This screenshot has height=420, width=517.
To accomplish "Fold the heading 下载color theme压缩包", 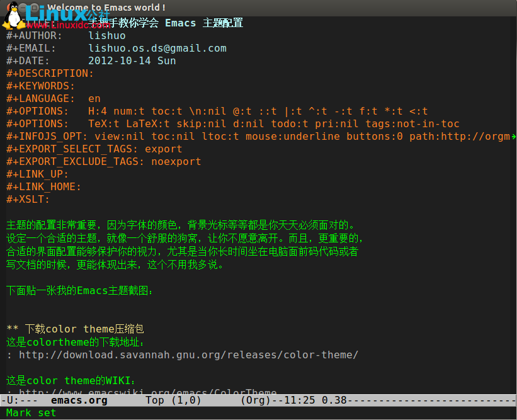I will 75,329.
